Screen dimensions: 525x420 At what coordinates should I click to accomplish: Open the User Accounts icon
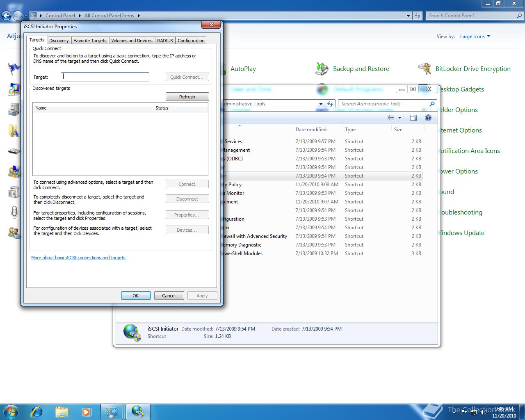tap(14, 233)
